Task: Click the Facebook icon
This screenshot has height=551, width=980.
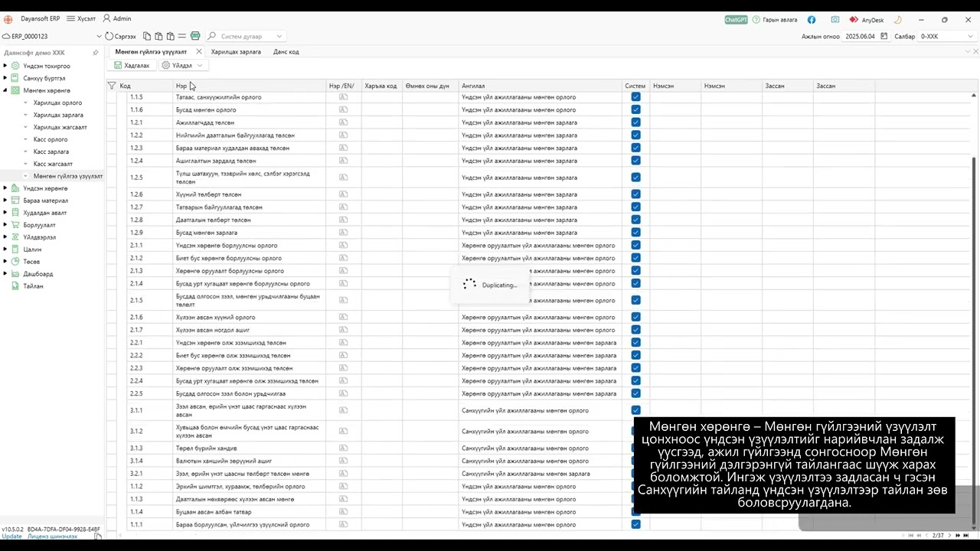Action: [812, 19]
